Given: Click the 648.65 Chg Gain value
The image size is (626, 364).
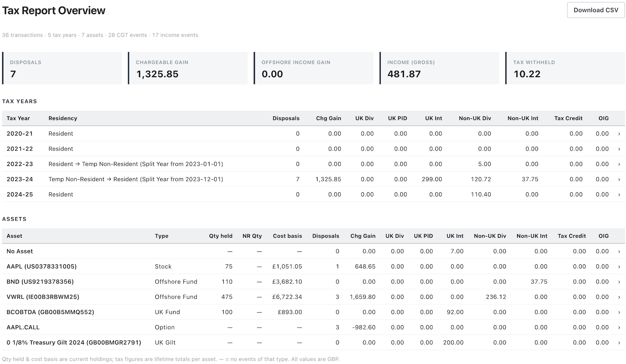Looking at the screenshot, I should [x=365, y=266].
